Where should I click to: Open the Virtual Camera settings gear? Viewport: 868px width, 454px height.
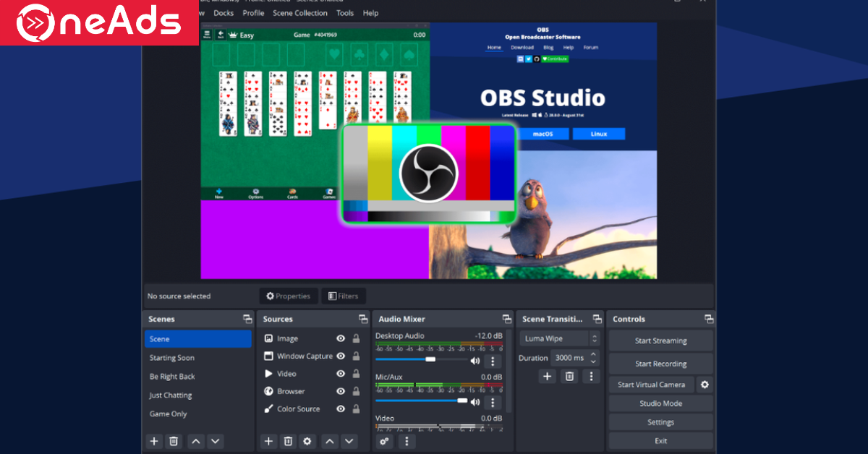tap(705, 385)
